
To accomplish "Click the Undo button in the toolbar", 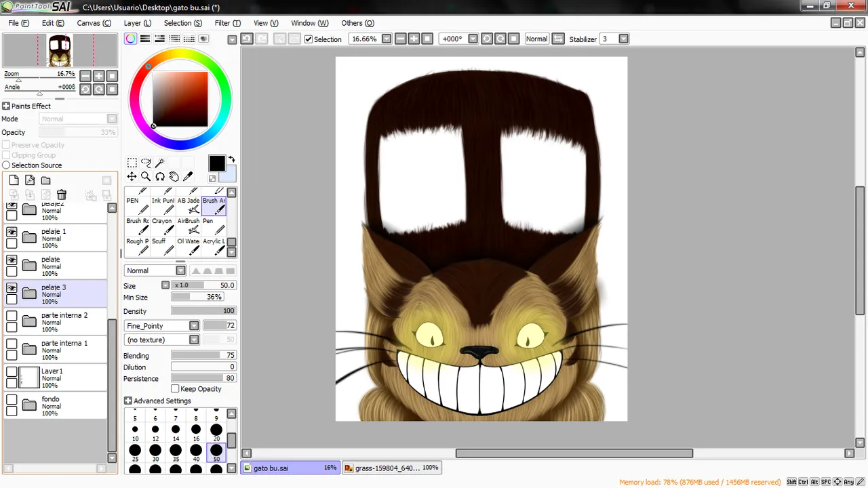I will pyautogui.click(x=247, y=39).
